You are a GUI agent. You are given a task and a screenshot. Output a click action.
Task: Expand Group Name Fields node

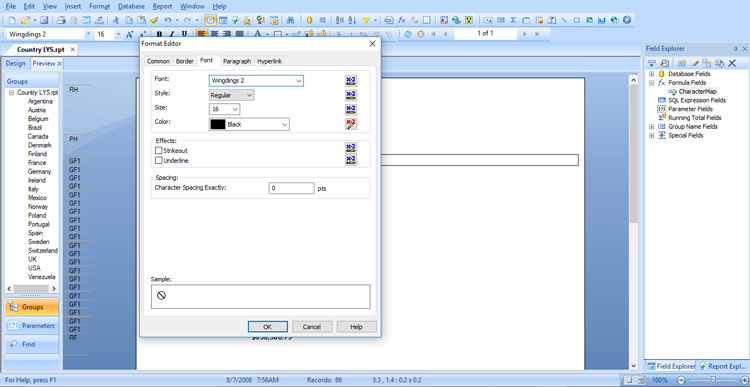tap(651, 127)
